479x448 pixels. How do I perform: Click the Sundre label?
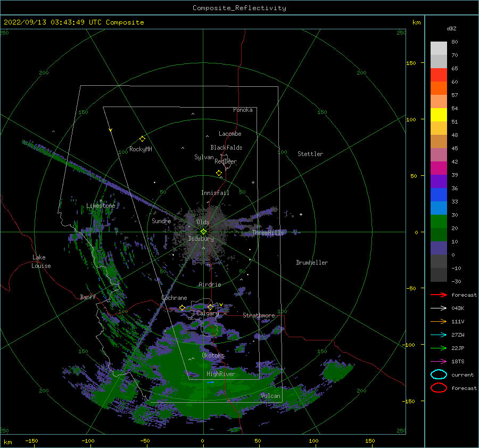pyautogui.click(x=161, y=221)
